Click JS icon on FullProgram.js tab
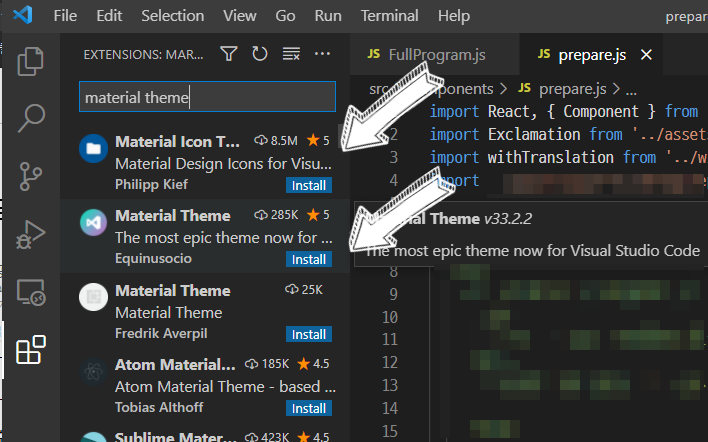 pyautogui.click(x=373, y=54)
